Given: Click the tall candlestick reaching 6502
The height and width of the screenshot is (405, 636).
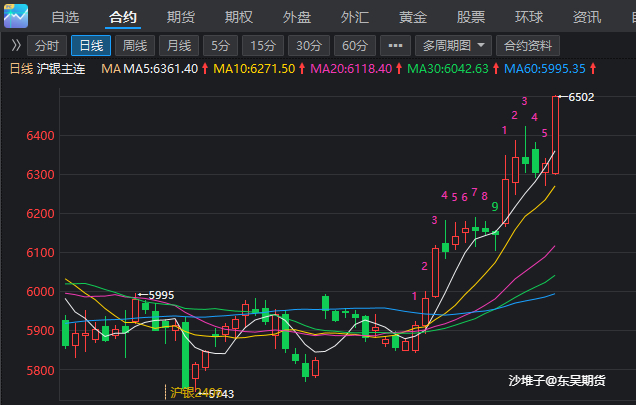Looking at the screenshot, I should [555, 135].
